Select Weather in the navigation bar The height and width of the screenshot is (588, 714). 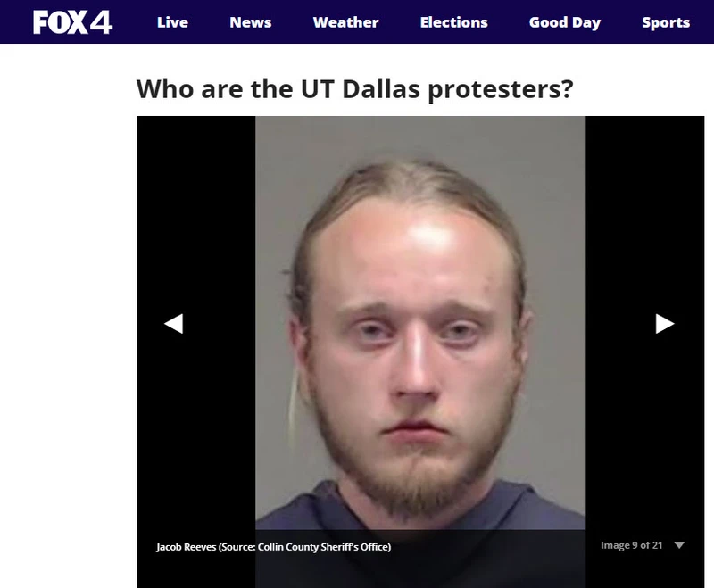pyautogui.click(x=345, y=22)
